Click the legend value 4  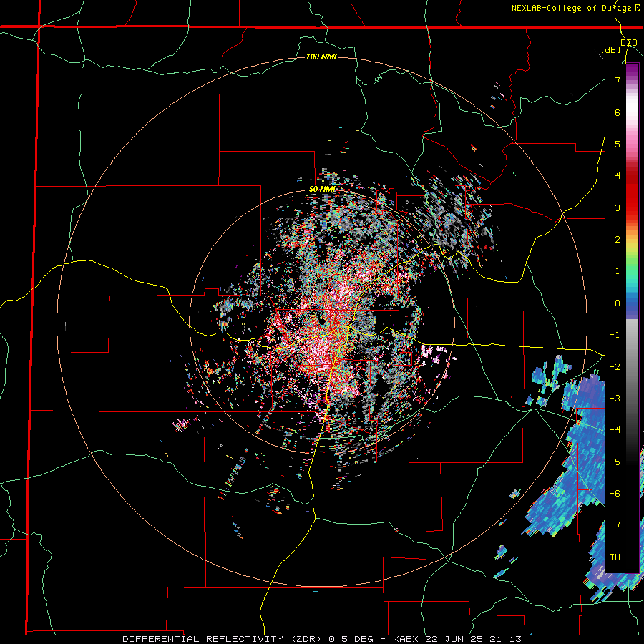(618, 176)
